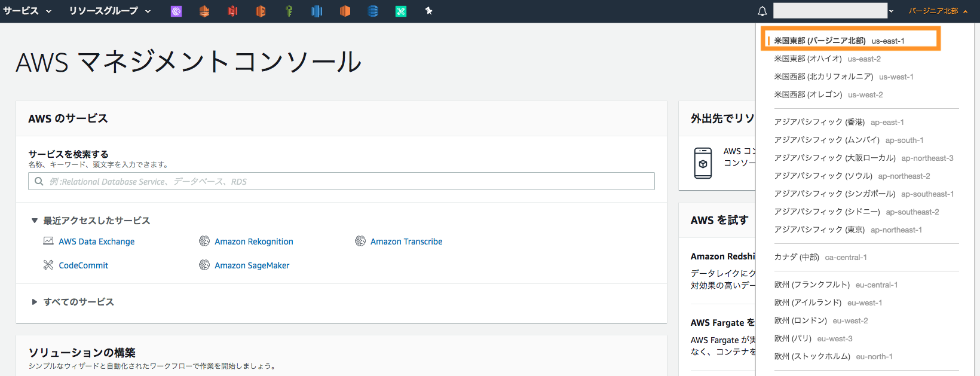Viewport: 980px width, 376px height.
Task: Select region アジアパシフィック (ソウル)
Action: coord(852,176)
